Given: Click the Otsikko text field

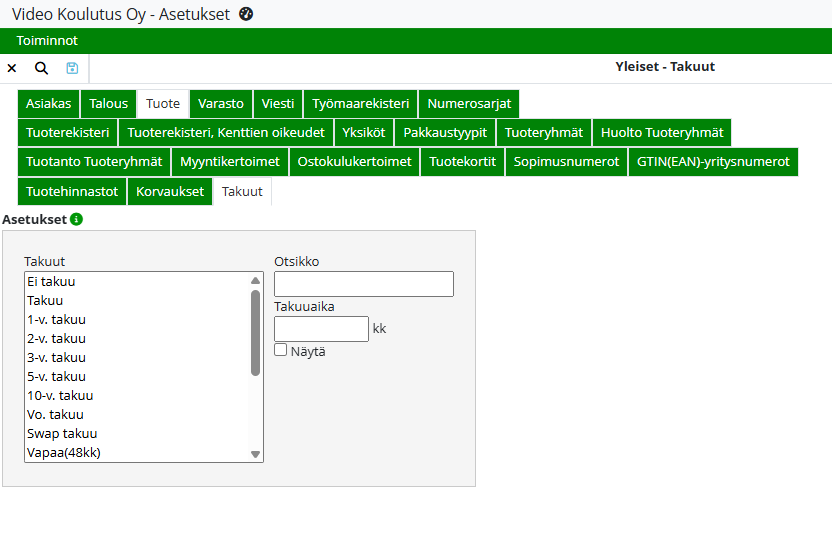Looking at the screenshot, I should tap(364, 284).
